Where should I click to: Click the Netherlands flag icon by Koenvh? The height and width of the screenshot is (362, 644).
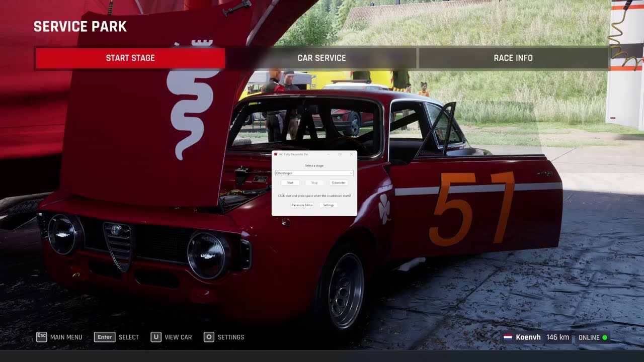(508, 337)
